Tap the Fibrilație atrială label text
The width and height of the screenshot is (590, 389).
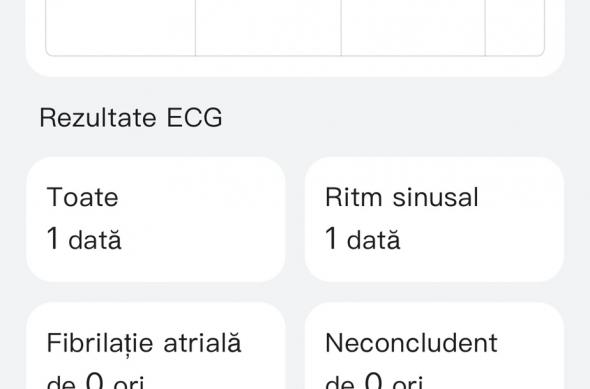(144, 343)
